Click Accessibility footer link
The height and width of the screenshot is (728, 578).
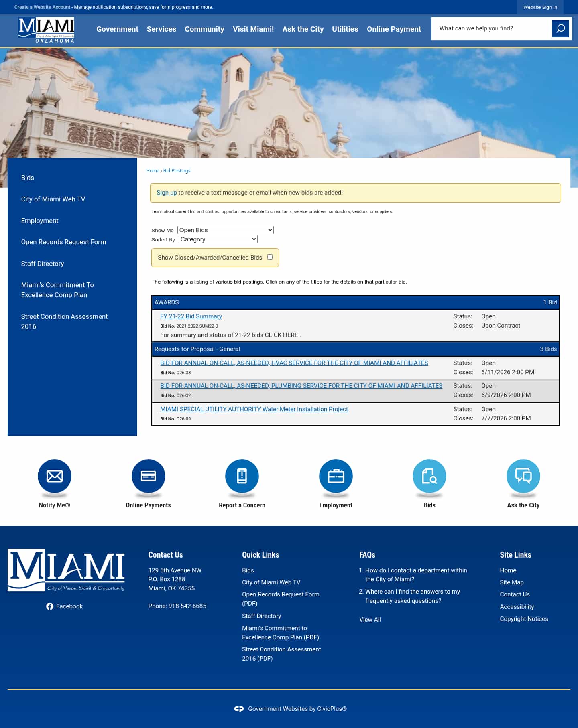pos(517,607)
